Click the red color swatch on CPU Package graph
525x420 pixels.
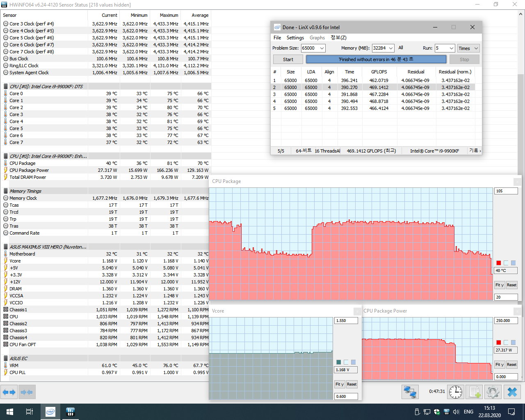click(x=498, y=263)
